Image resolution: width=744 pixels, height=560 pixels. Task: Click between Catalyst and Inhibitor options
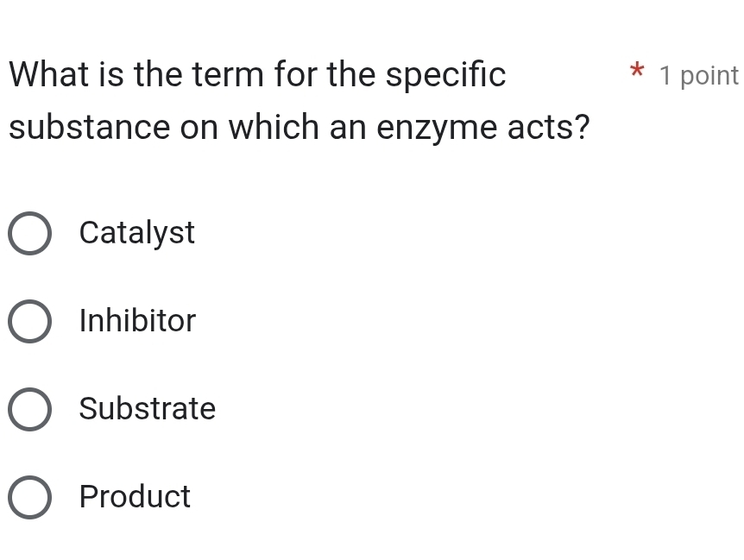pyautogui.click(x=104, y=276)
